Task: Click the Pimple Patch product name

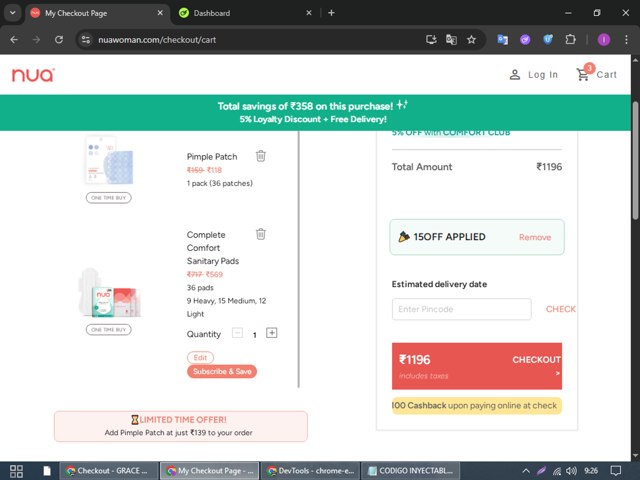Action: click(212, 157)
